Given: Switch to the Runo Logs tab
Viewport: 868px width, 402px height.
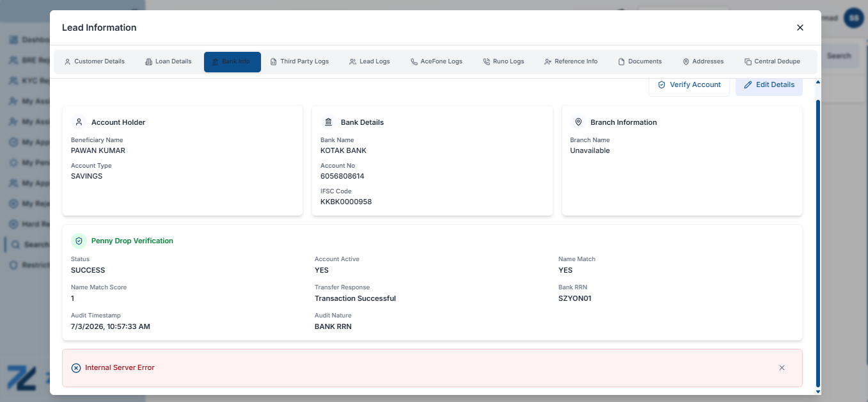Looking at the screenshot, I should coord(503,61).
